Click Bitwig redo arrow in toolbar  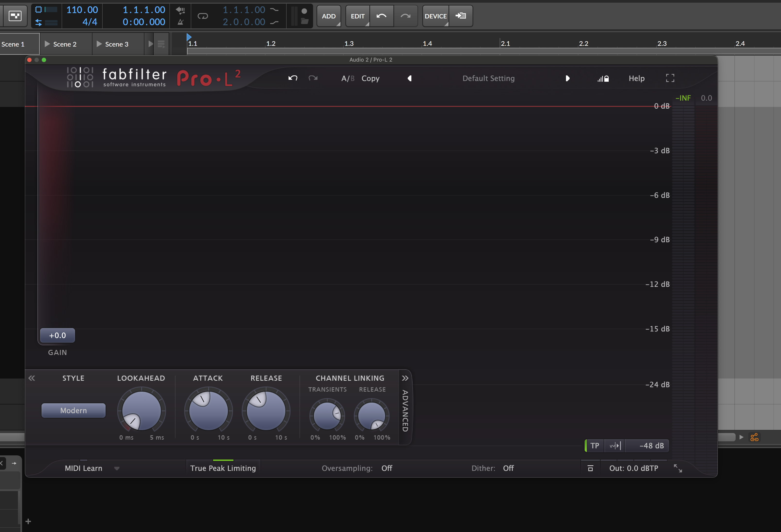[406, 16]
